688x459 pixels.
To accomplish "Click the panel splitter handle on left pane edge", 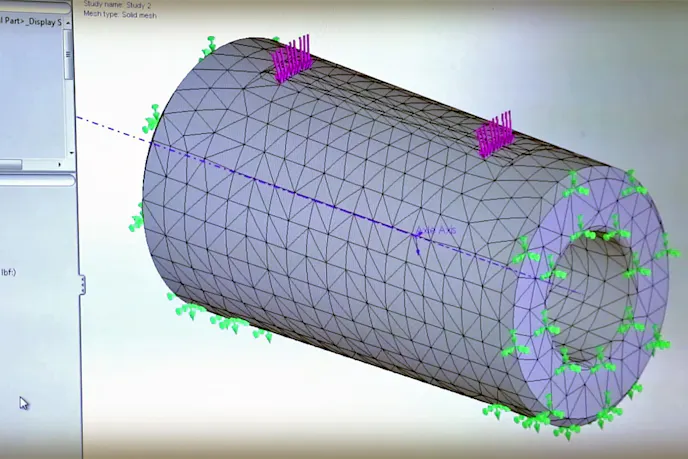I will tap(83, 285).
